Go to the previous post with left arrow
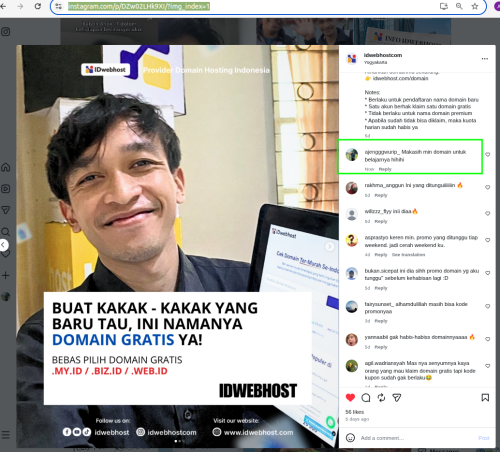The height and width of the screenshot is (452, 500). coord(3,245)
